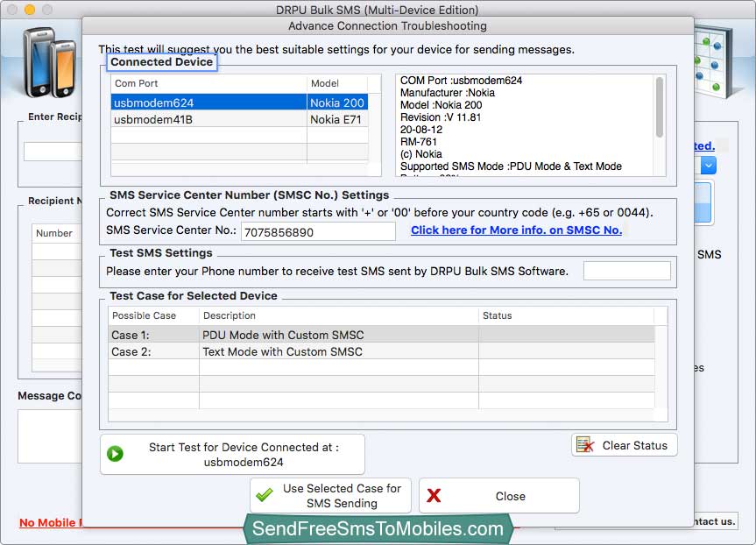Click 'PDU Mode with Custom SMSC' description

point(283,335)
